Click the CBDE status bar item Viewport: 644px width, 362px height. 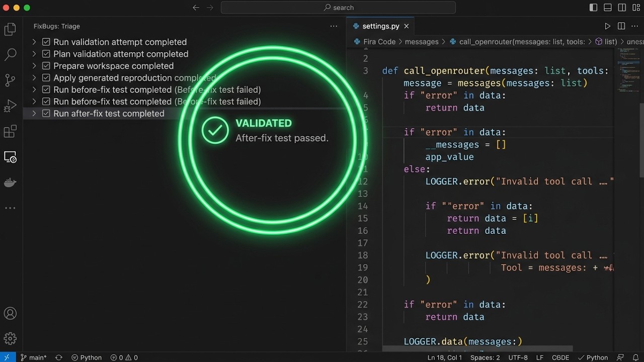pyautogui.click(x=561, y=357)
